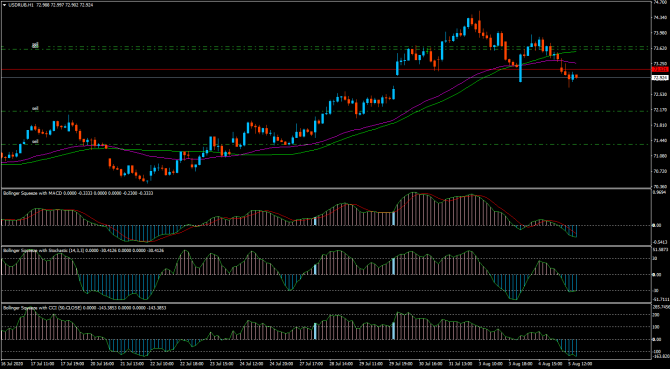Click the sell label near the 72.170 line
This screenshot has width=670, height=369.
pos(35,109)
